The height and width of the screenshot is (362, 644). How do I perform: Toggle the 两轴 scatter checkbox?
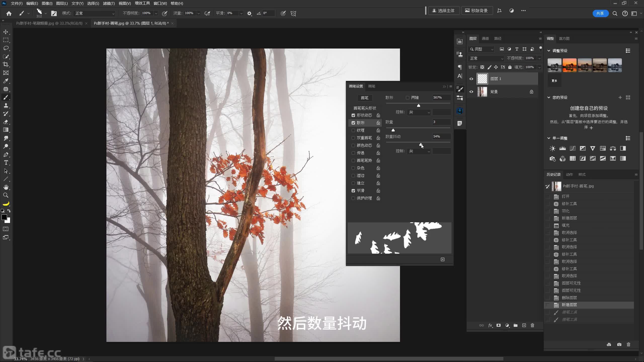tap(408, 98)
